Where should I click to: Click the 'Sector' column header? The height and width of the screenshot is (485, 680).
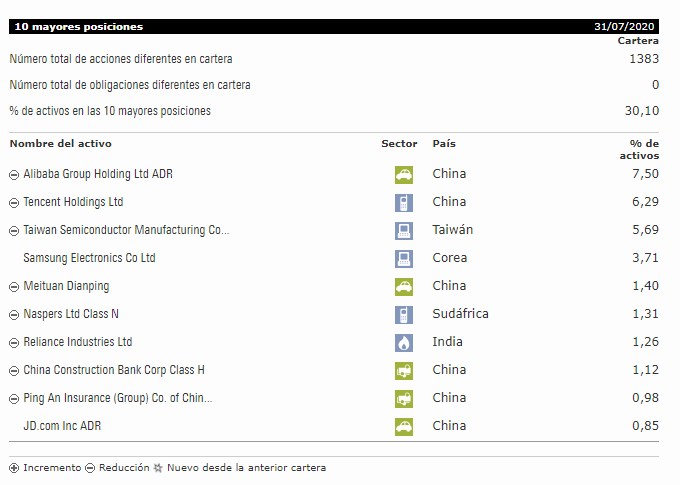(399, 144)
